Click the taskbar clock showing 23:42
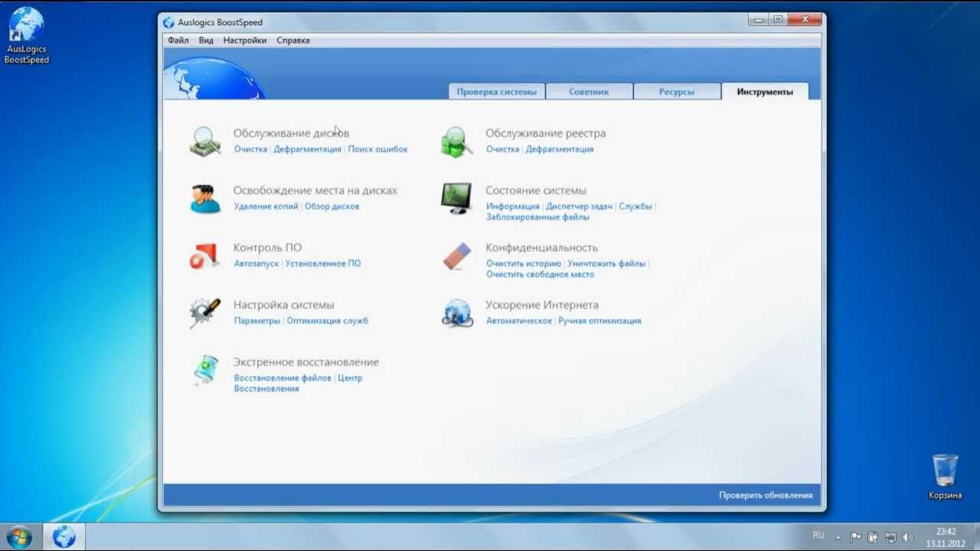The image size is (980, 551). (x=946, y=537)
